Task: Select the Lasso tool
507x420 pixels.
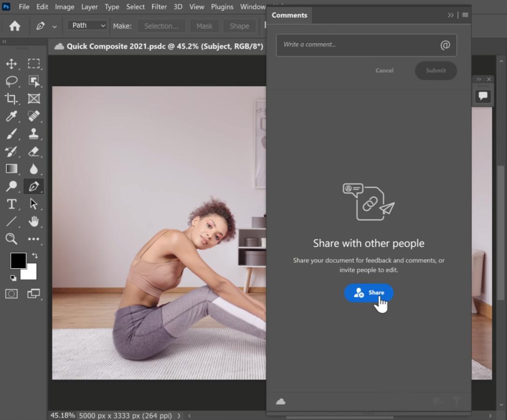Action: point(11,81)
